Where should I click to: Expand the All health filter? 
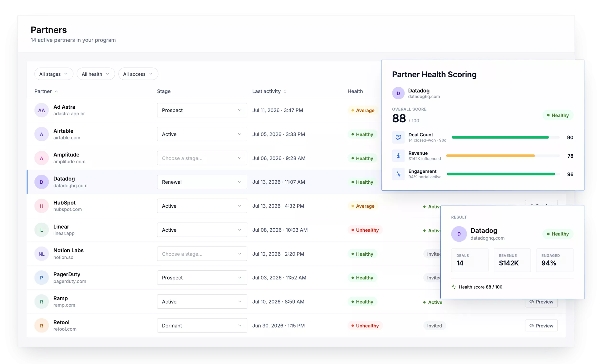click(96, 74)
